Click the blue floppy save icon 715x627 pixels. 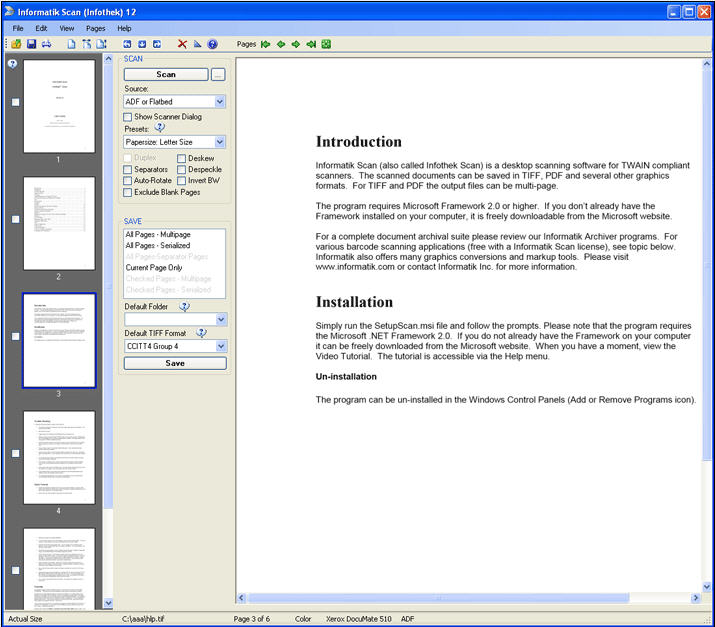[x=31, y=44]
